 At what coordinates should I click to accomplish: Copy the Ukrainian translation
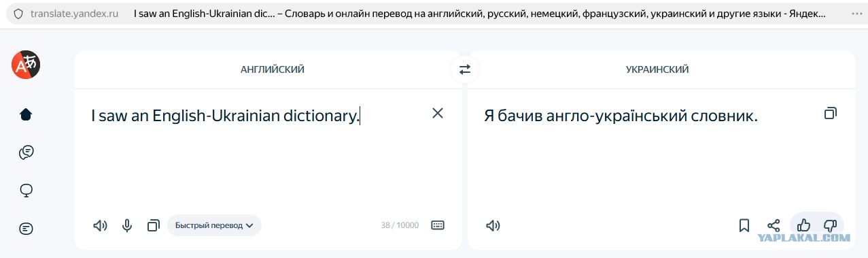pyautogui.click(x=830, y=113)
